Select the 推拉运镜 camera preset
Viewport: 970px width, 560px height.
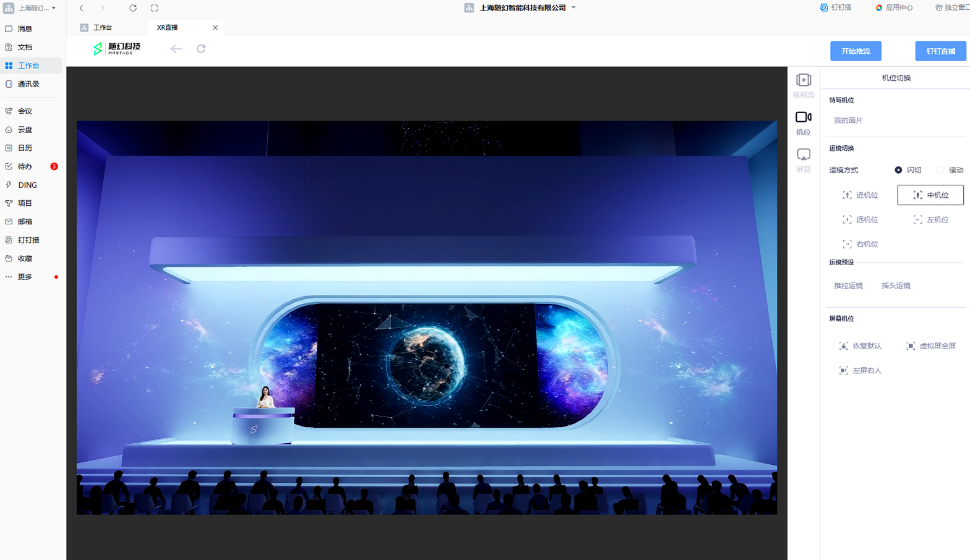tap(848, 286)
